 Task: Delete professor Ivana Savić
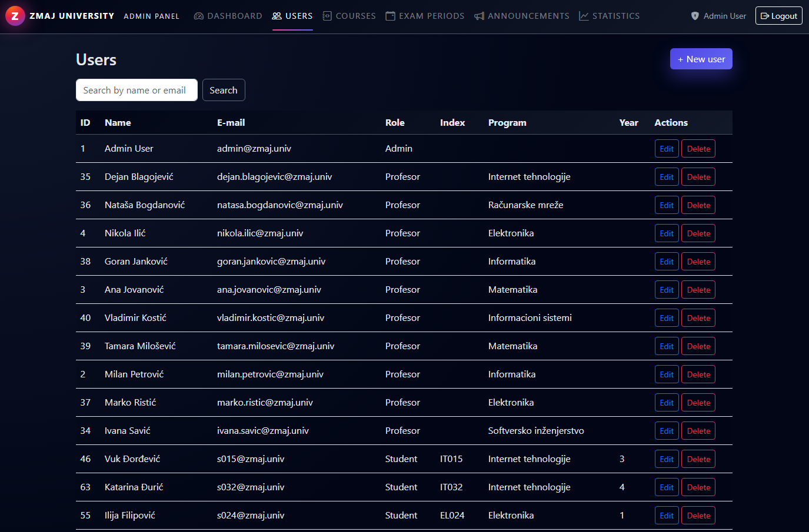pyautogui.click(x=698, y=431)
